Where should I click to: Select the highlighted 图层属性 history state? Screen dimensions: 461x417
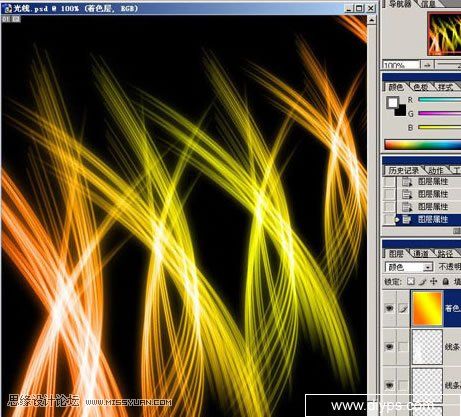(428, 219)
